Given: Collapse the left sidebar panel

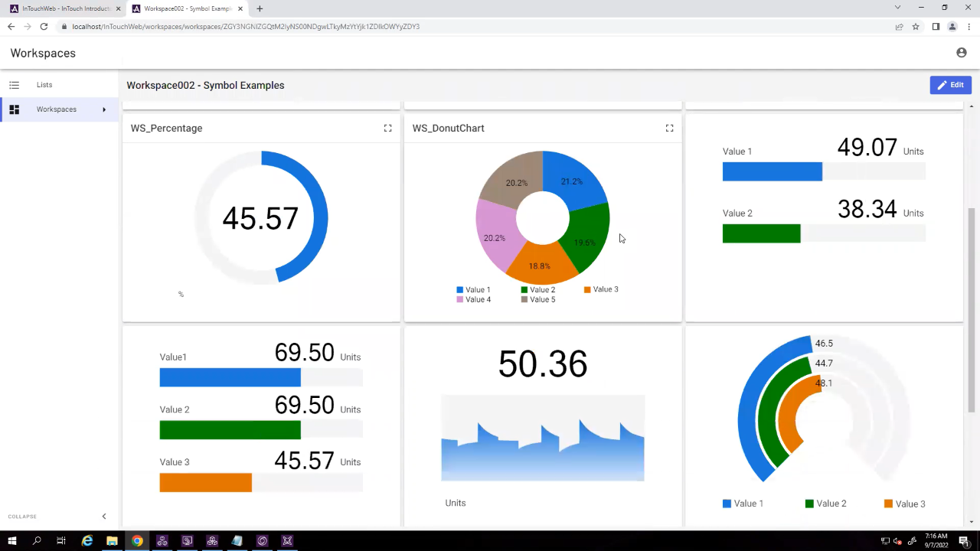Looking at the screenshot, I should (104, 517).
